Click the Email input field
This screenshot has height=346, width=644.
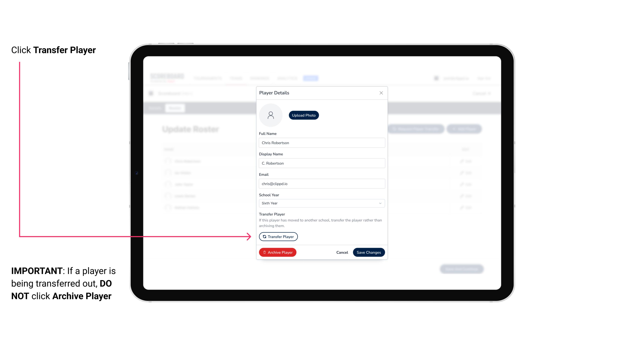[x=321, y=183]
